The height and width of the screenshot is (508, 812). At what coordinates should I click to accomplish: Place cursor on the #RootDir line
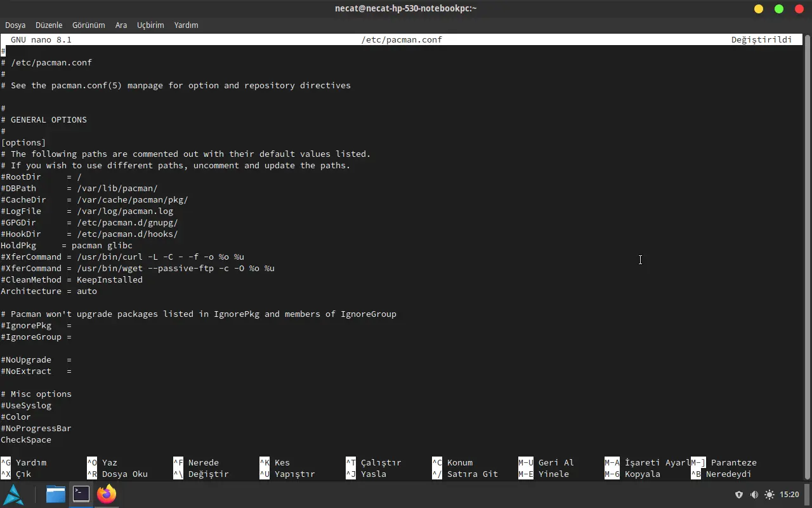(x=41, y=177)
